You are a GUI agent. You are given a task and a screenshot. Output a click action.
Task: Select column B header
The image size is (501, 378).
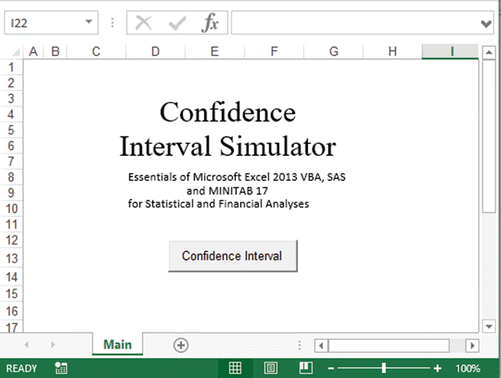coord(55,52)
